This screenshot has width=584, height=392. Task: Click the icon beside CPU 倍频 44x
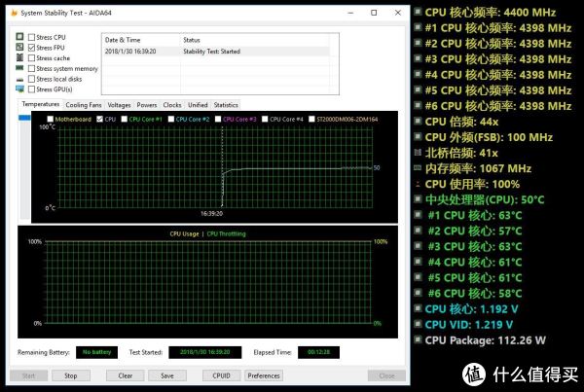pos(418,122)
